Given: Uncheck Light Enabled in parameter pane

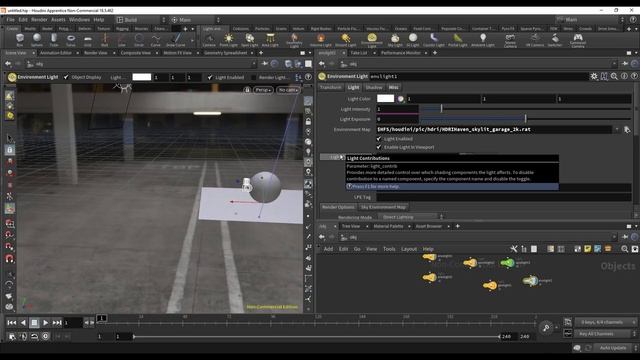Looking at the screenshot, I should tap(379, 139).
